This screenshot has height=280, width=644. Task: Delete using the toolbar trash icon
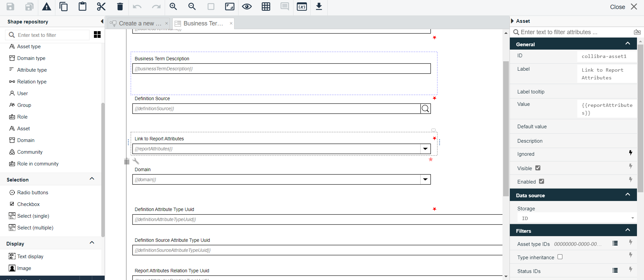(x=120, y=7)
